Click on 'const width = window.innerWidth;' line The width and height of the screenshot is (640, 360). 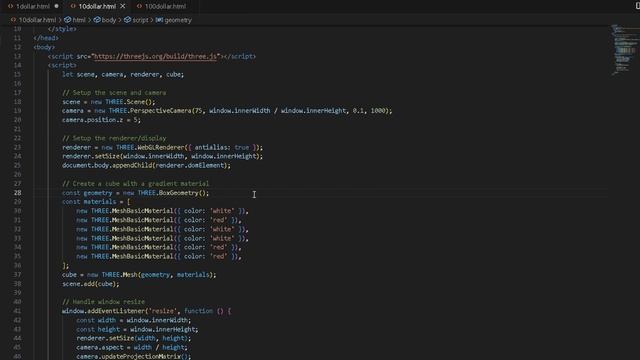[x=133, y=320]
